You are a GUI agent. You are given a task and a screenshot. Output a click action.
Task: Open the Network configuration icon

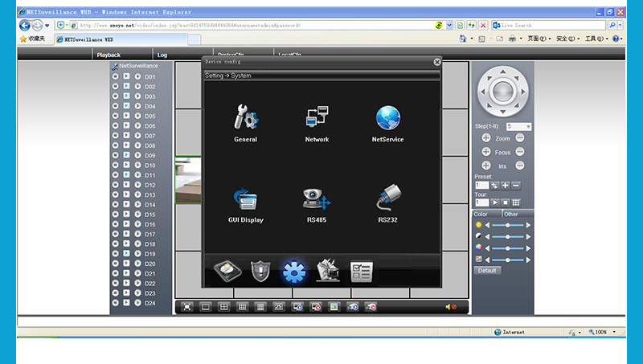click(x=317, y=121)
